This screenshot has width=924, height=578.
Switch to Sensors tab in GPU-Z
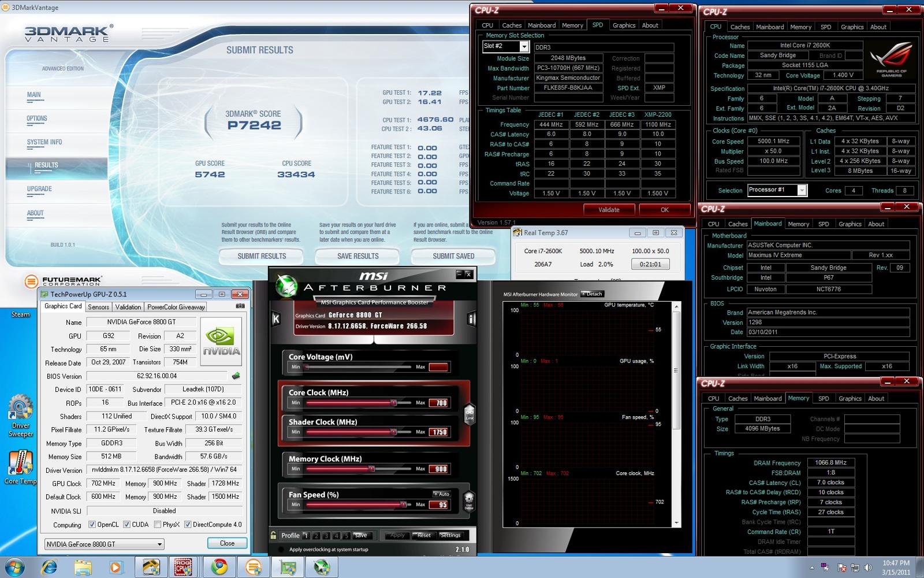click(x=98, y=307)
